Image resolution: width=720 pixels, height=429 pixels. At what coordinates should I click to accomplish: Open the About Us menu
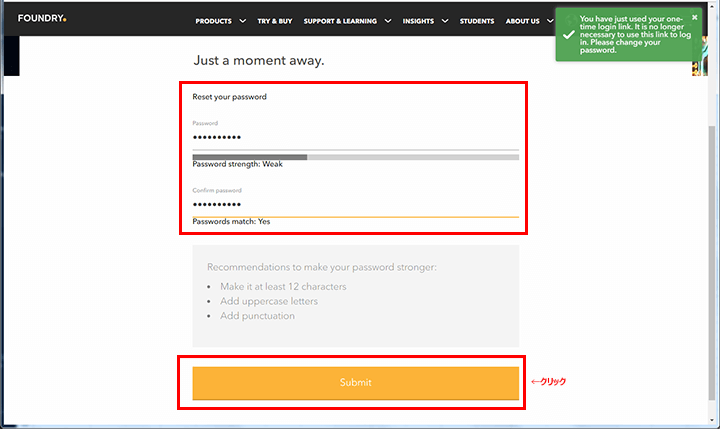(x=523, y=21)
